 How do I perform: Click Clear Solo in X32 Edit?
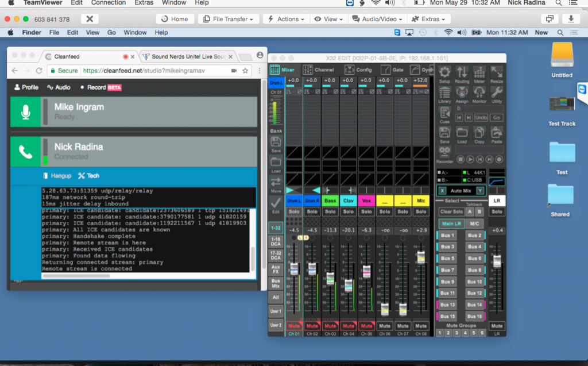[x=451, y=211]
